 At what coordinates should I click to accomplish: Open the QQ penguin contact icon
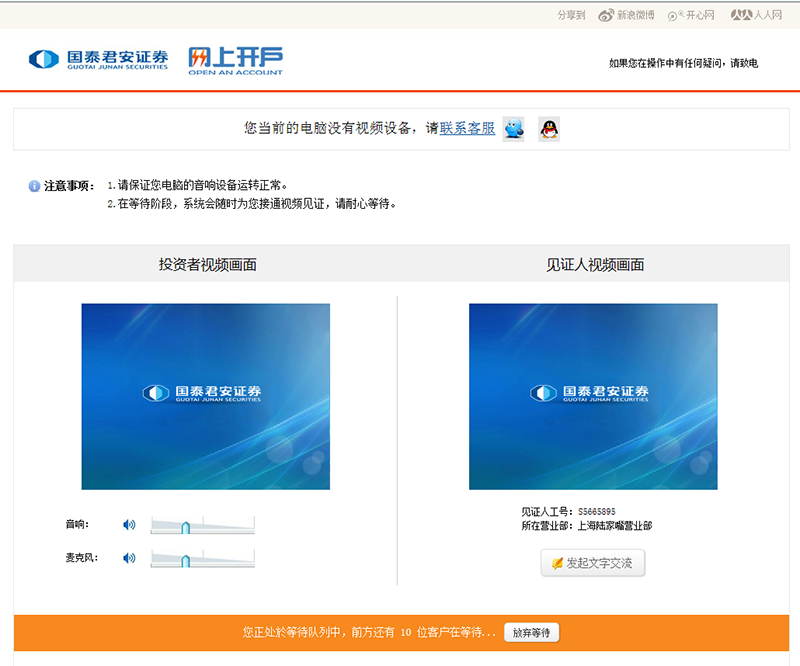coord(548,129)
